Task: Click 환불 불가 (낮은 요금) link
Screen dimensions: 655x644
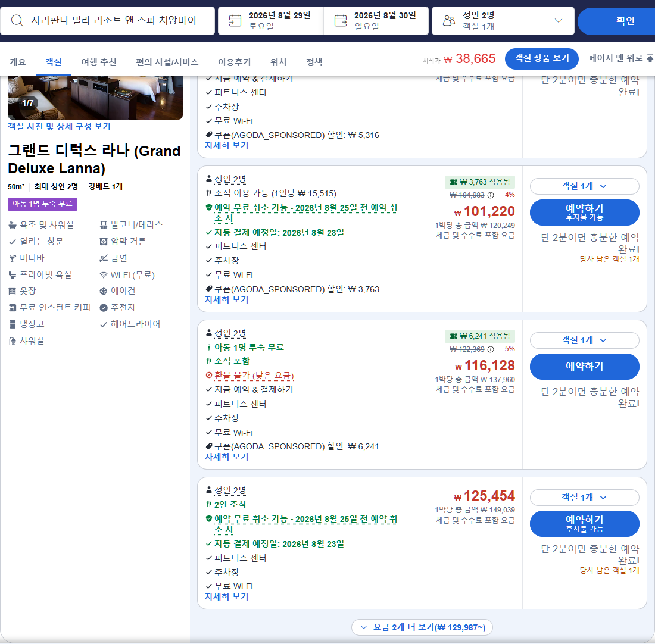Action: pos(254,375)
